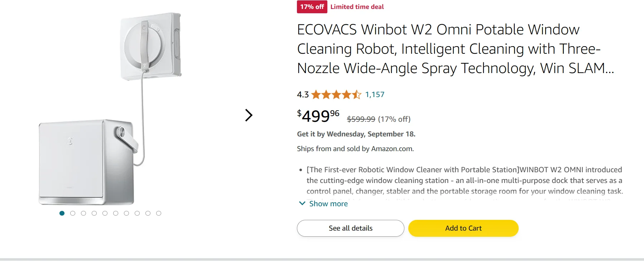Click the red 17% off badge
This screenshot has width=644, height=270.
point(312,7)
